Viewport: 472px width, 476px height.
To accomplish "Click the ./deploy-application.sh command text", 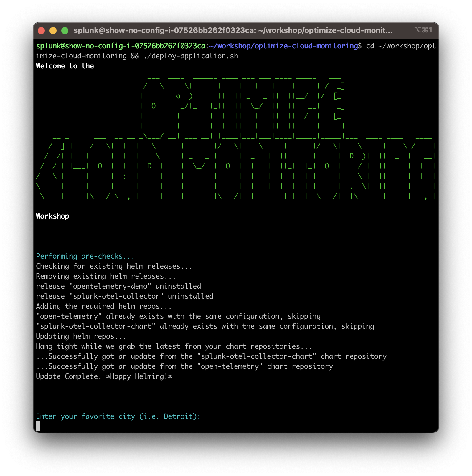I will (x=191, y=56).
